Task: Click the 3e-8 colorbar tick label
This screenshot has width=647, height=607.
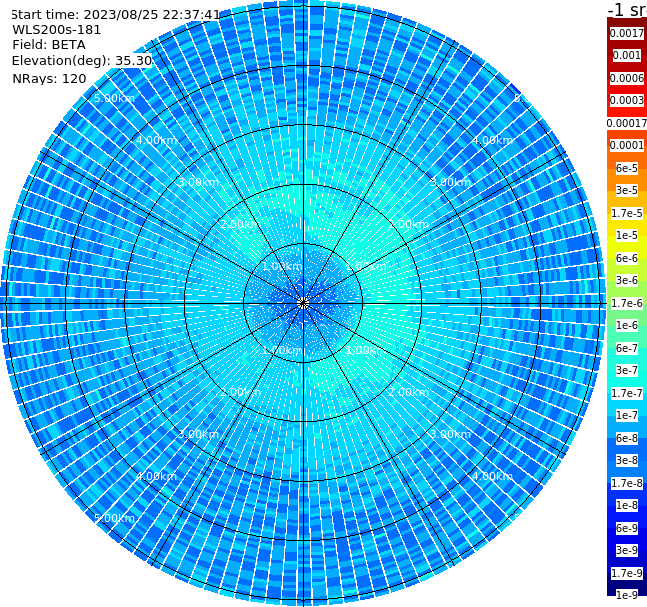Action: 627,460
